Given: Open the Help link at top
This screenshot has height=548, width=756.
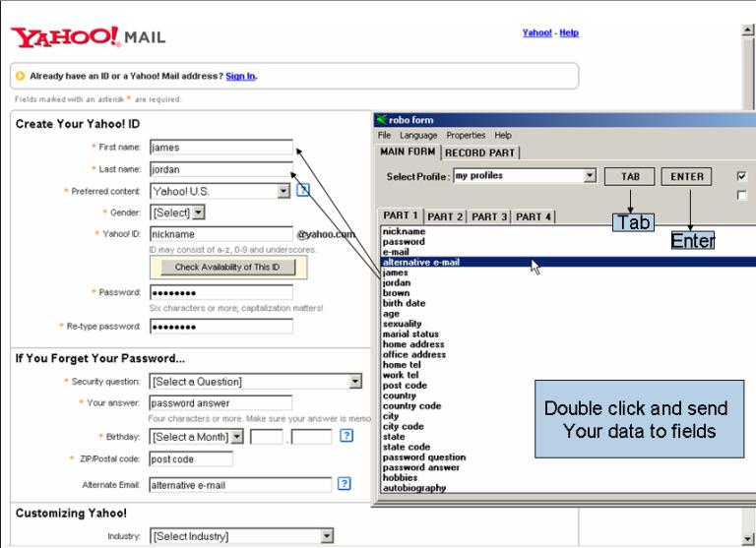Looking at the screenshot, I should (x=569, y=32).
